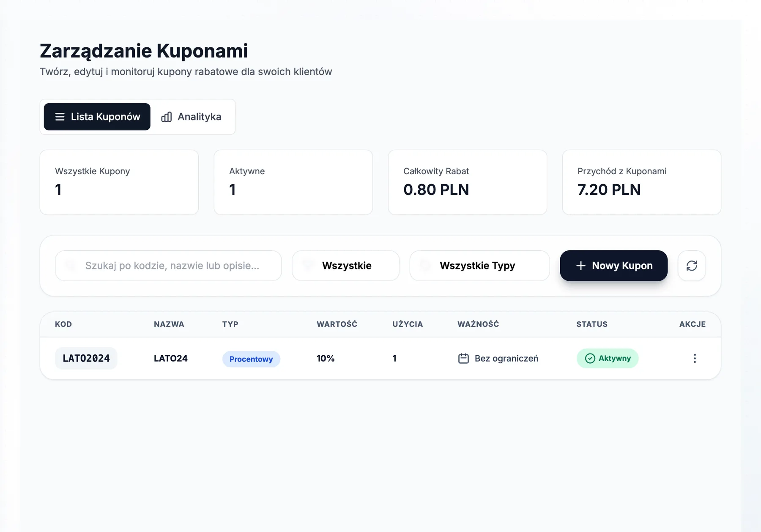Open the Aktywne stat card

pos(293,182)
